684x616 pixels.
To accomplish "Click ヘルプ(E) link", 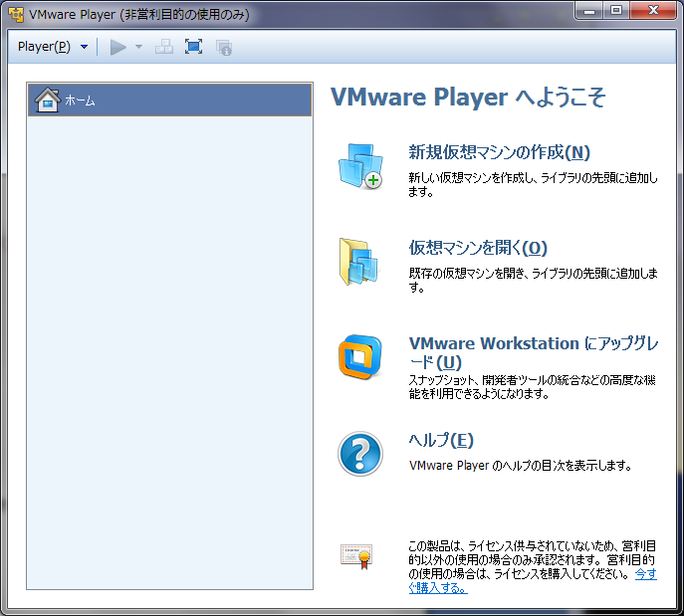I will 441,440.
